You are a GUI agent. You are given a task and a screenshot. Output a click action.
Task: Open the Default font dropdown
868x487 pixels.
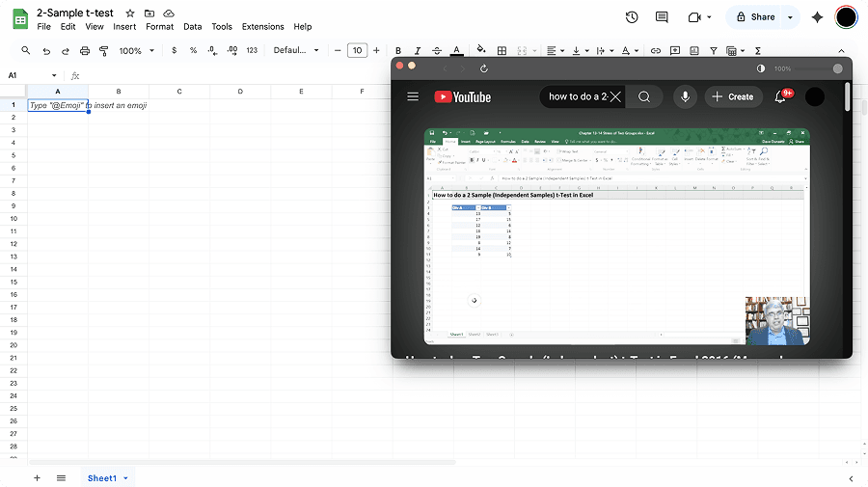296,50
